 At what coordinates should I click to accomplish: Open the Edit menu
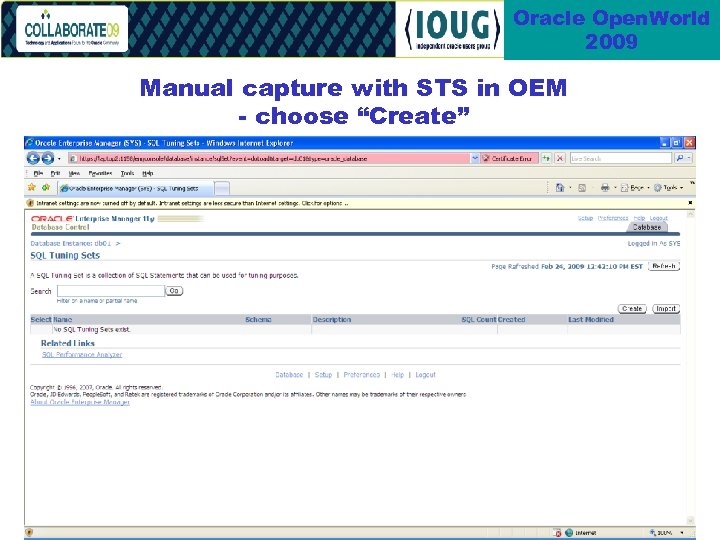tap(56, 173)
